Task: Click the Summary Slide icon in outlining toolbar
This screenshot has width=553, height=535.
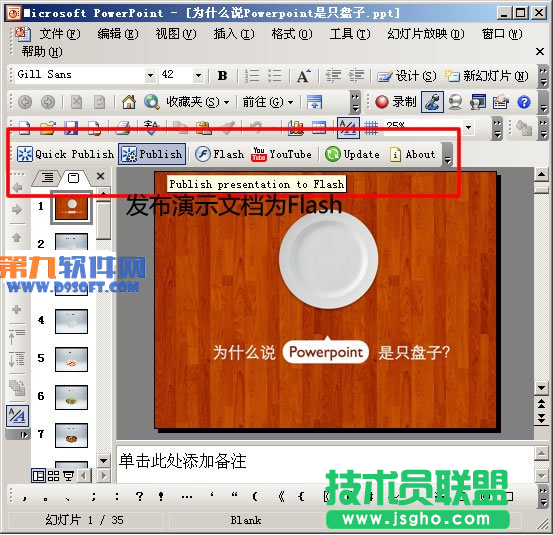Action: pos(17,388)
